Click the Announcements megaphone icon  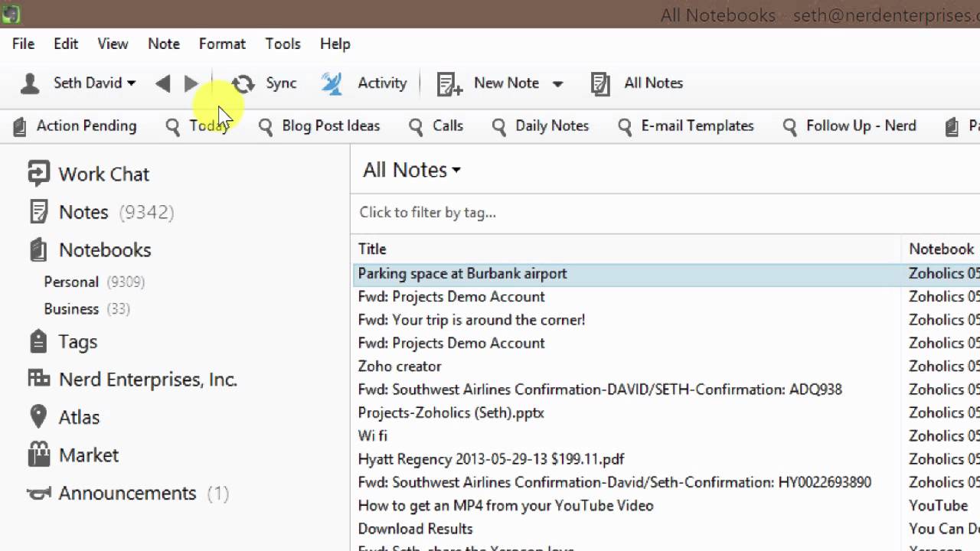[38, 494]
